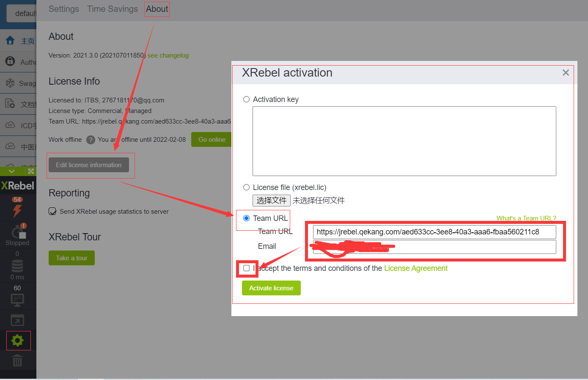This screenshot has width=588, height=380.
Task: Click the XRebel logo
Action: (17, 186)
